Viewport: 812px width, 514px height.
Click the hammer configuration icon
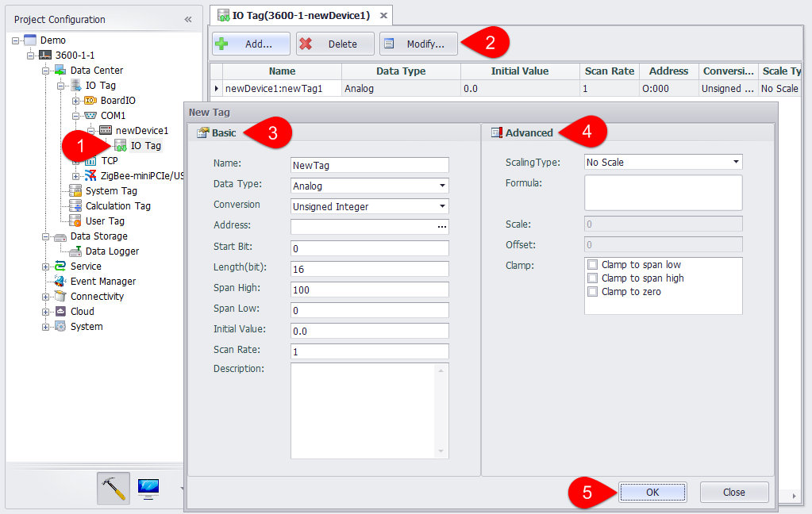[114, 489]
